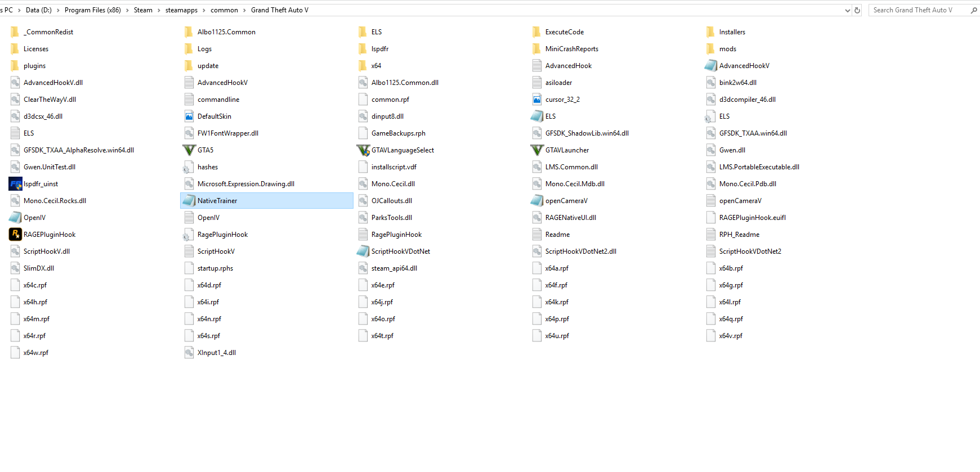Go to the Steam breadcrumb folder
Screen dimensions: 980x472
pos(143,10)
